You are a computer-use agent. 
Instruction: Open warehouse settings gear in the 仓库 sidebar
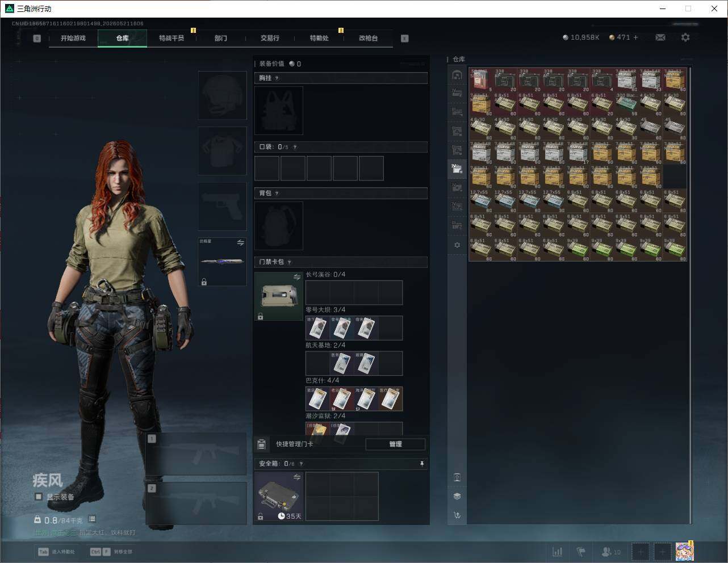tap(457, 245)
